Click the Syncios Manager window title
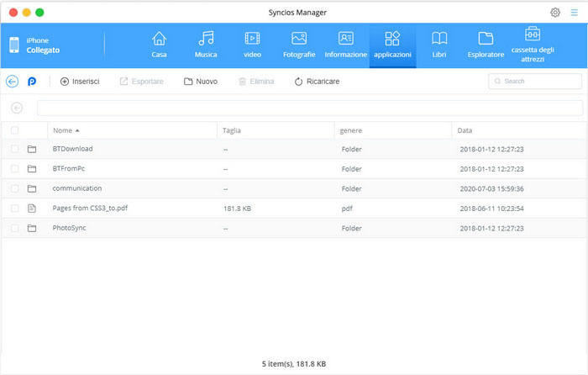588x375 pixels. point(297,13)
